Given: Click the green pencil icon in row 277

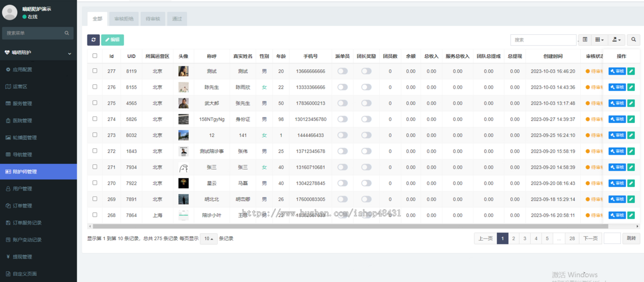Looking at the screenshot, I should [x=632, y=71].
